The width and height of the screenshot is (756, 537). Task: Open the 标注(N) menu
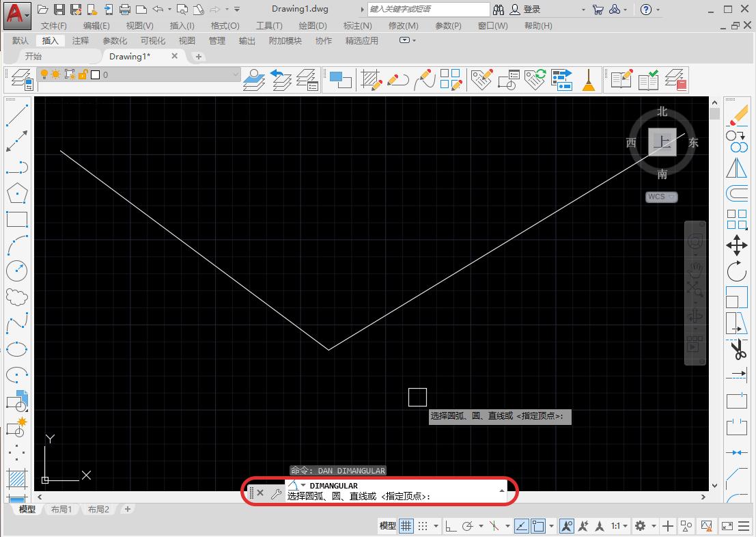[x=357, y=25]
